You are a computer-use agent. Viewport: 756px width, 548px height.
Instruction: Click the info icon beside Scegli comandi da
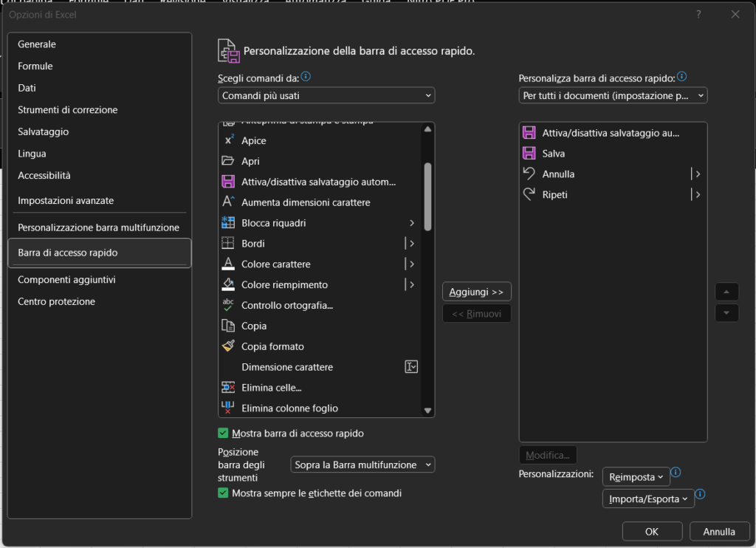[306, 77]
